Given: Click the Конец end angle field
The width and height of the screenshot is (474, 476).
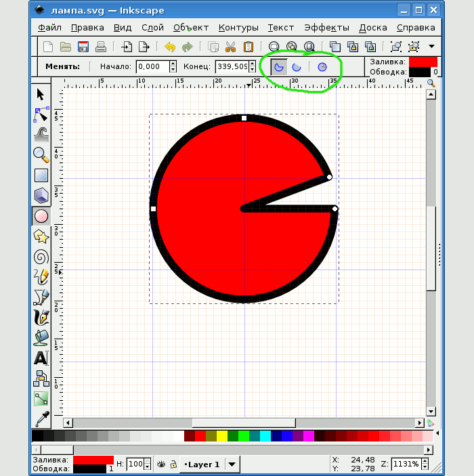Looking at the screenshot, I should tap(232, 66).
